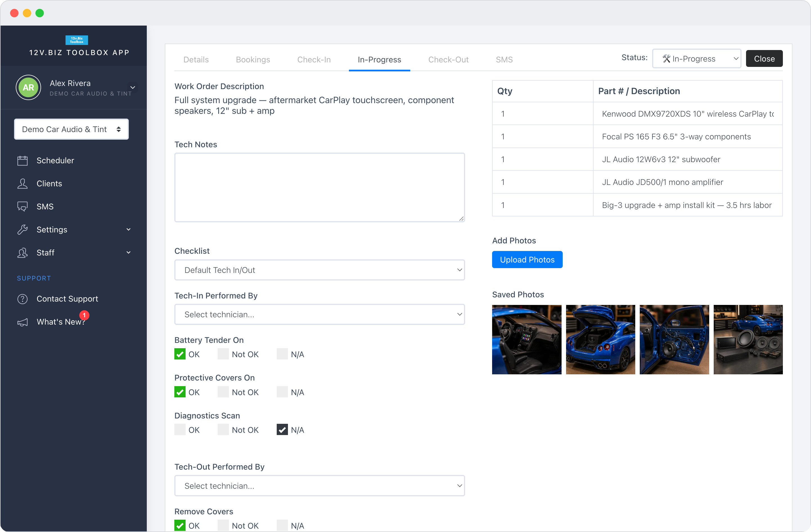Click the Contact Support question mark icon
The height and width of the screenshot is (532, 811).
(x=22, y=299)
